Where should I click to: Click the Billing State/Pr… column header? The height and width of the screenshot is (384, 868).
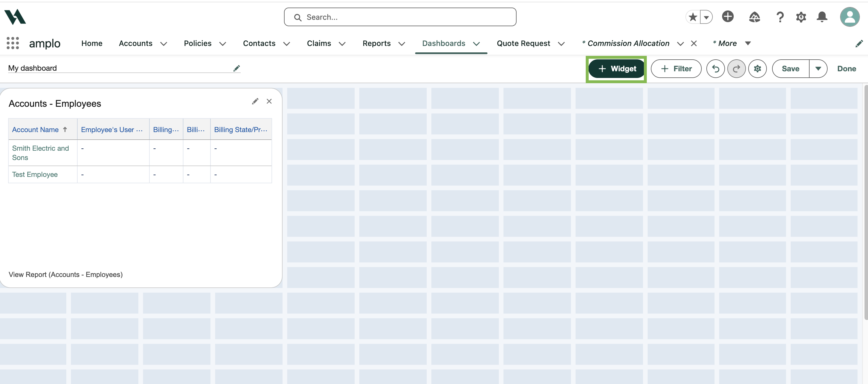coord(241,129)
